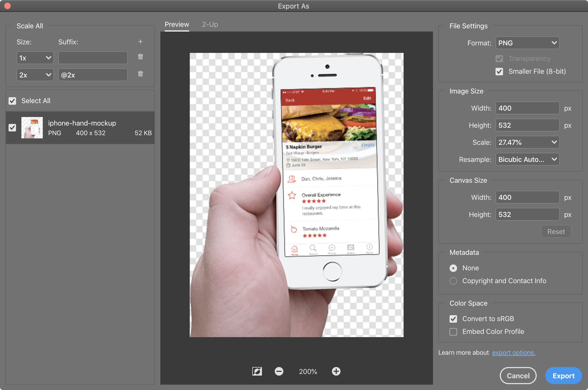Edit the Image Size Width field
This screenshot has width=588, height=390.
[x=527, y=108]
